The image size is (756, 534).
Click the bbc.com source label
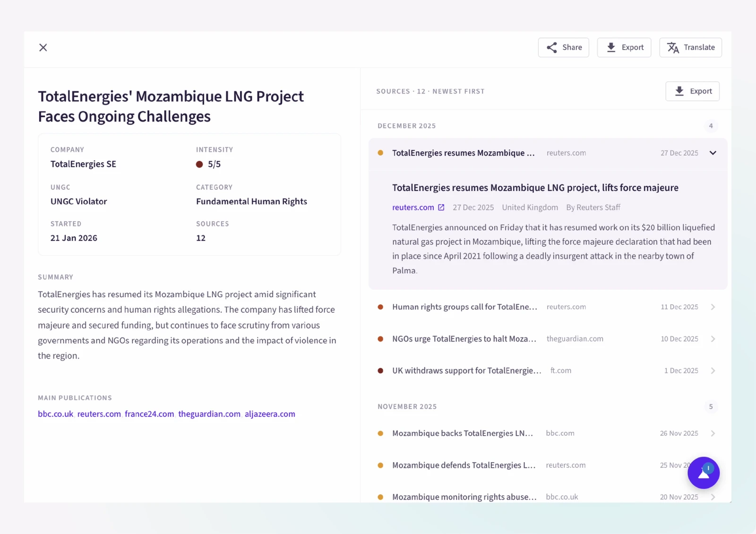tap(560, 433)
